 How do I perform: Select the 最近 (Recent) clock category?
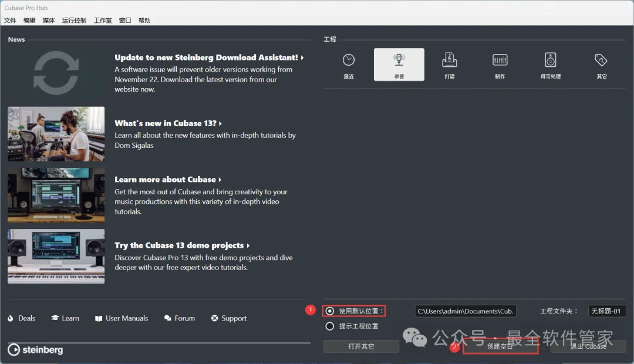(x=349, y=65)
